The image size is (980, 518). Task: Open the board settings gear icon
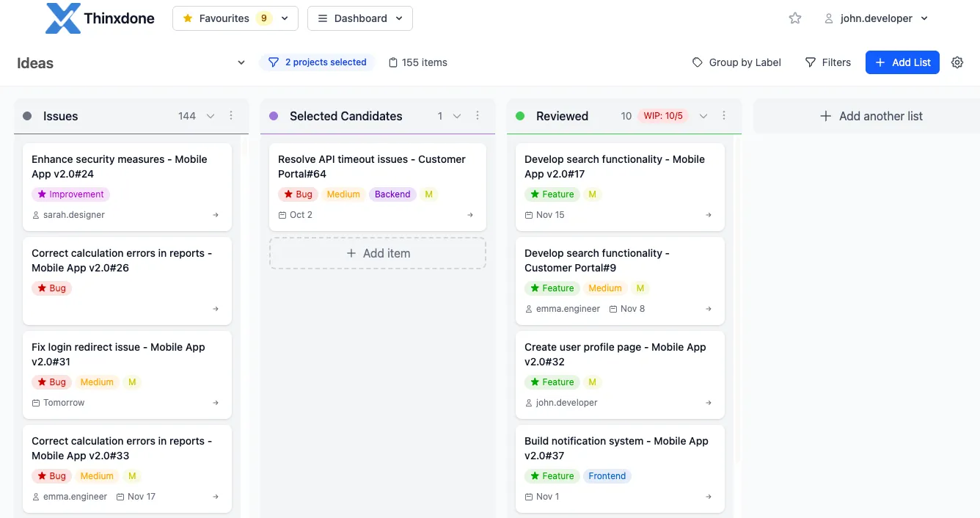point(957,62)
